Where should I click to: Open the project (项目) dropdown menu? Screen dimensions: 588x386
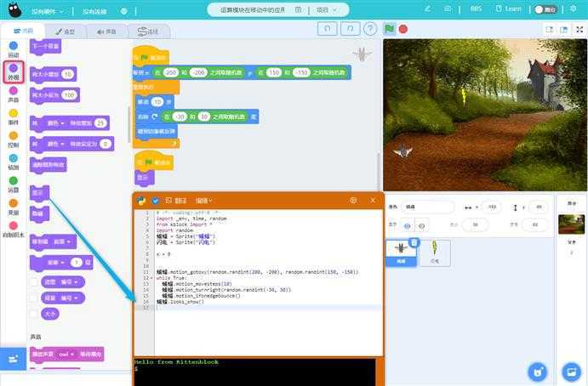point(326,9)
